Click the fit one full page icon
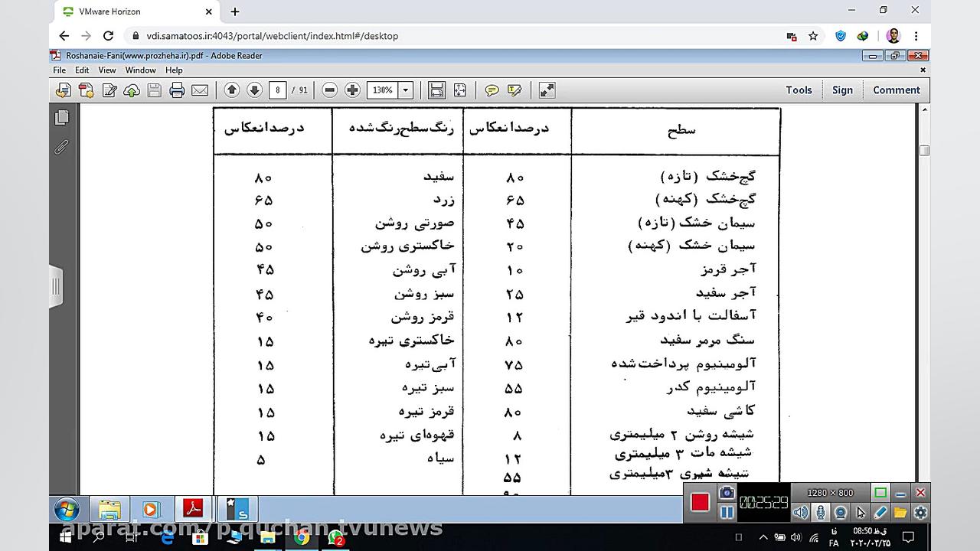The image size is (980, 551). (459, 90)
